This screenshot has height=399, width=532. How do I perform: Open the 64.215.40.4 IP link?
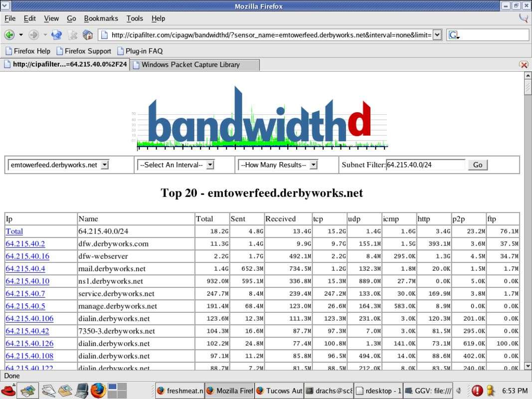click(25, 269)
